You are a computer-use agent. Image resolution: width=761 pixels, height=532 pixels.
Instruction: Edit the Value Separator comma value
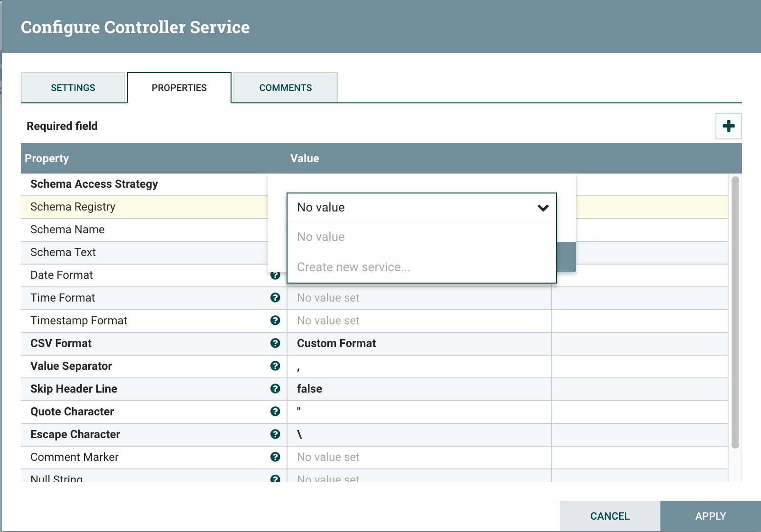tap(419, 366)
